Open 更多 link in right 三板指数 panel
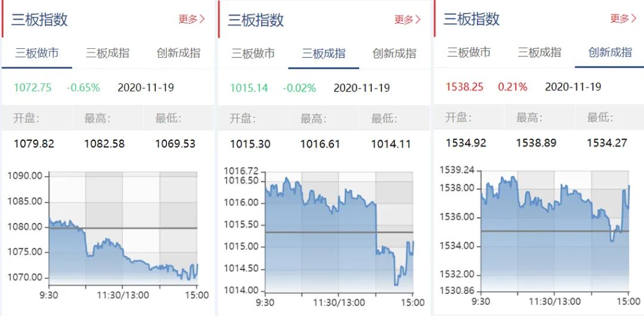Screen dimensions: 644x316 (x=623, y=18)
